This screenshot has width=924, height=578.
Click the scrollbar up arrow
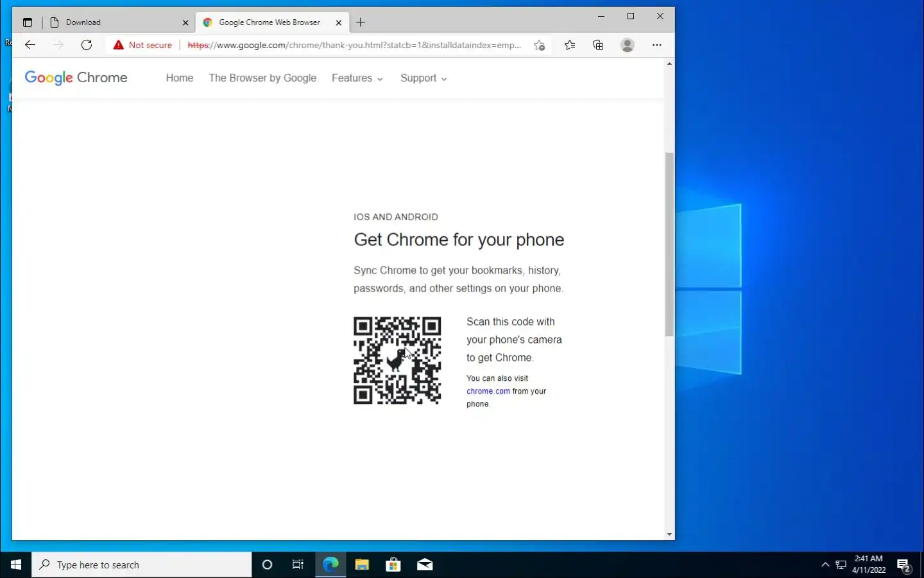(669, 64)
